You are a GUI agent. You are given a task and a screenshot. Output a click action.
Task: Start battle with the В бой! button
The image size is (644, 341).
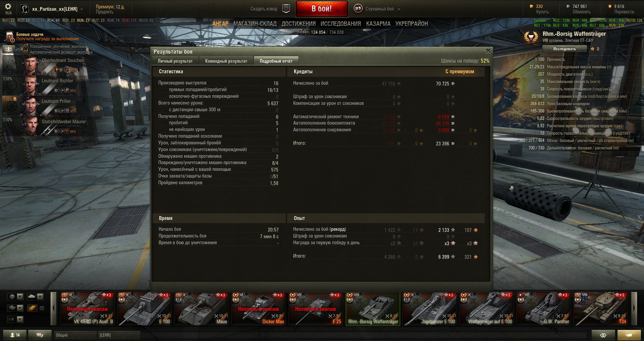(322, 9)
